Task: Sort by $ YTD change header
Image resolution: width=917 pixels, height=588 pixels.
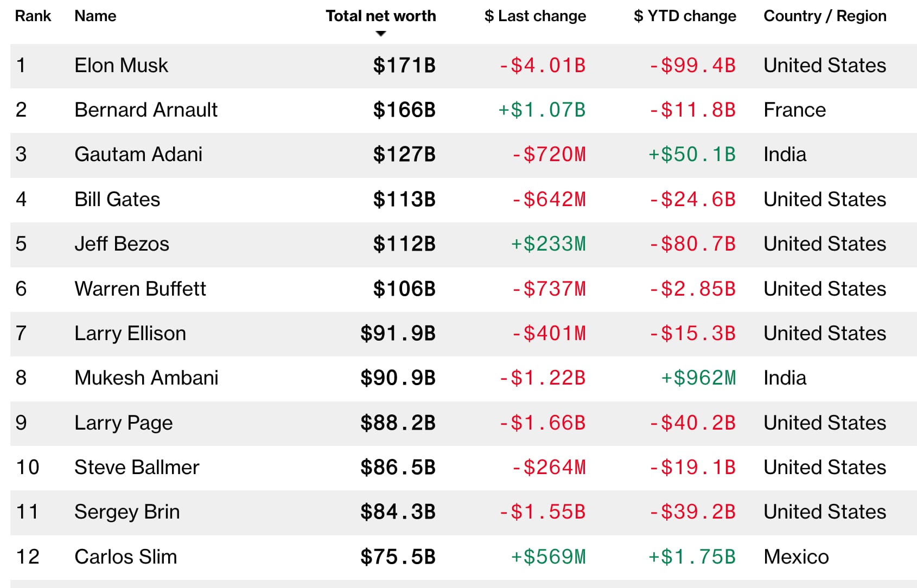Action: 685,16
